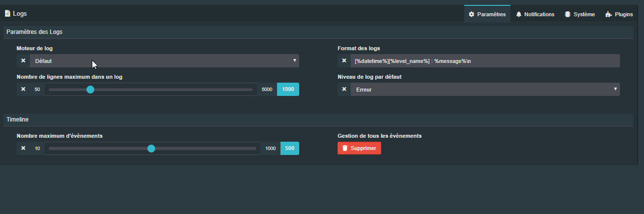Switch to the Plugins tab
This screenshot has height=214, width=644.
619,14
